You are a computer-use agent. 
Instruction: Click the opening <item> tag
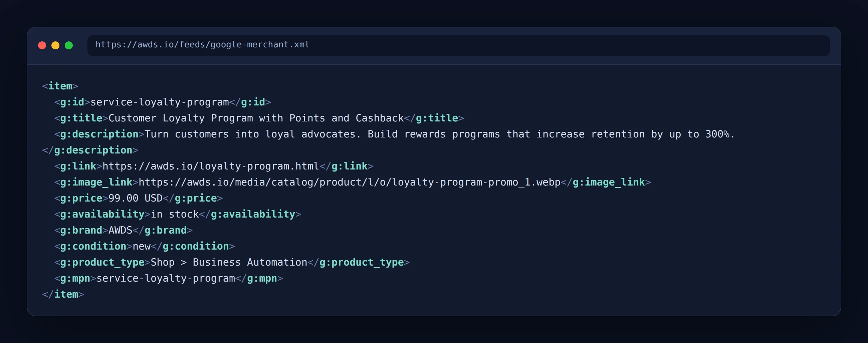tap(60, 86)
